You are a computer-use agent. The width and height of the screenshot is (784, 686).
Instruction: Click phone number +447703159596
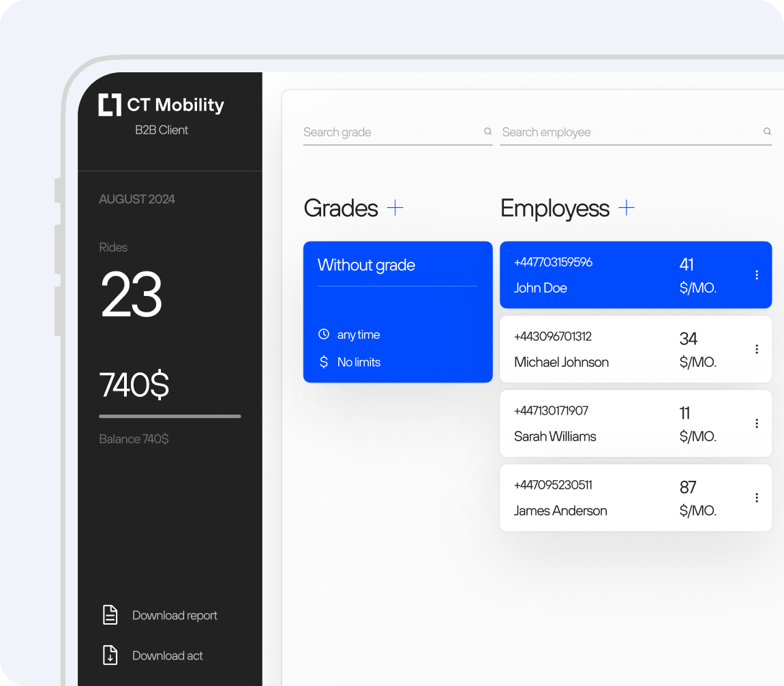pos(553,262)
